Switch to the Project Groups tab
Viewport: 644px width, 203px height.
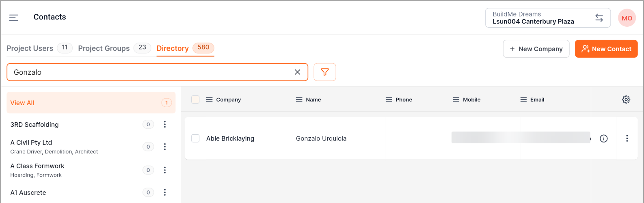coord(104,48)
